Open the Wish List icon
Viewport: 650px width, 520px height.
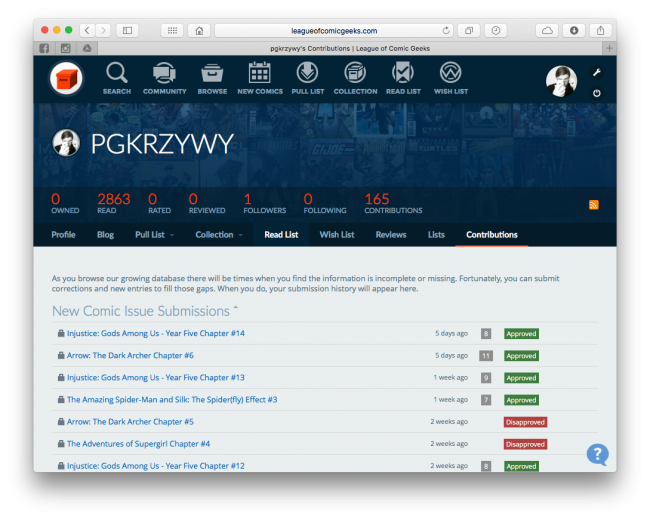[x=451, y=78]
